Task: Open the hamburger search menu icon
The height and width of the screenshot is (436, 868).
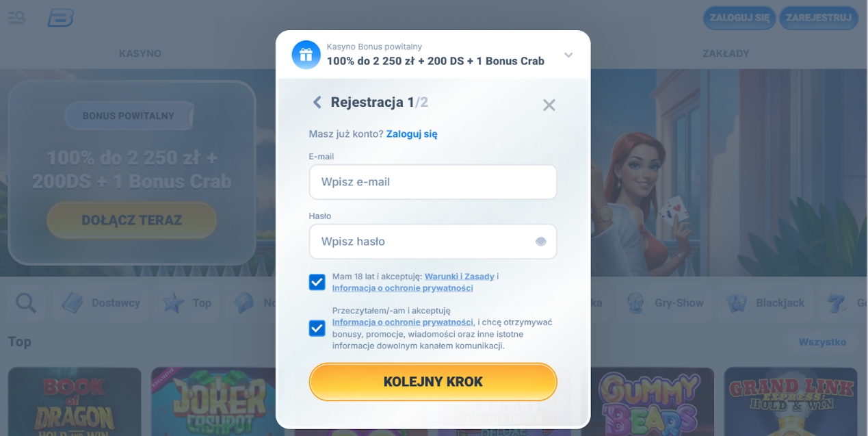Action: point(17,18)
